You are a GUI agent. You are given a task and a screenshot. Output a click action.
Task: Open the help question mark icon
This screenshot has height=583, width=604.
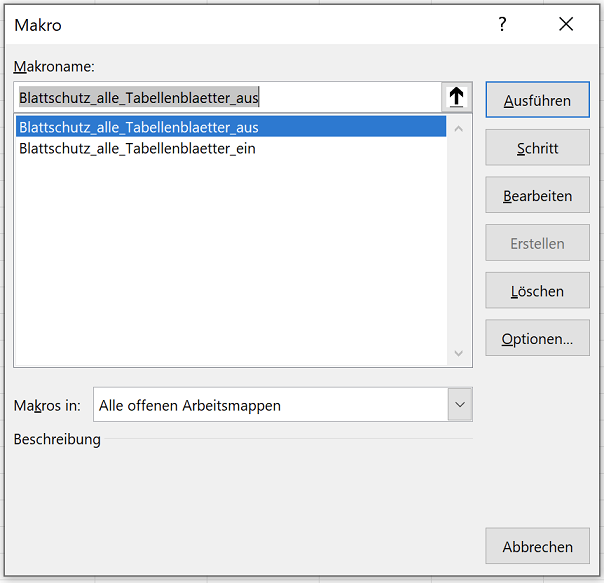pyautogui.click(x=502, y=24)
